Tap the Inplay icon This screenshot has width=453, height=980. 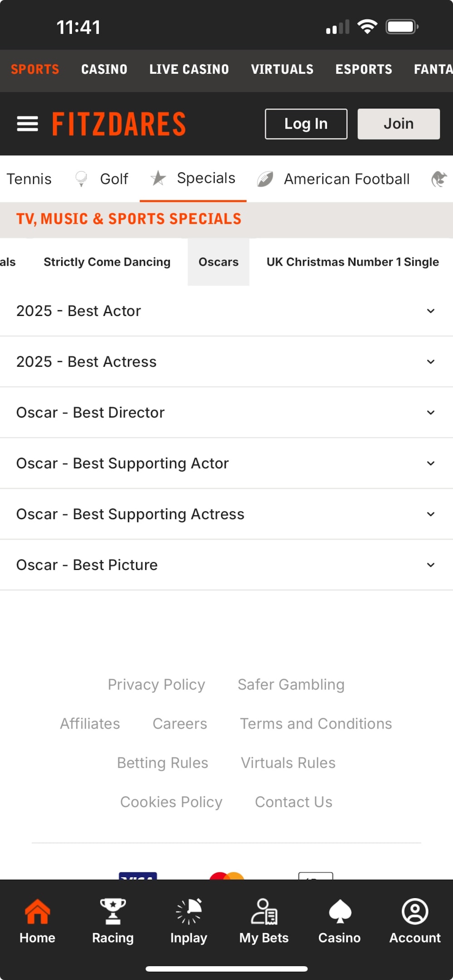(x=189, y=911)
